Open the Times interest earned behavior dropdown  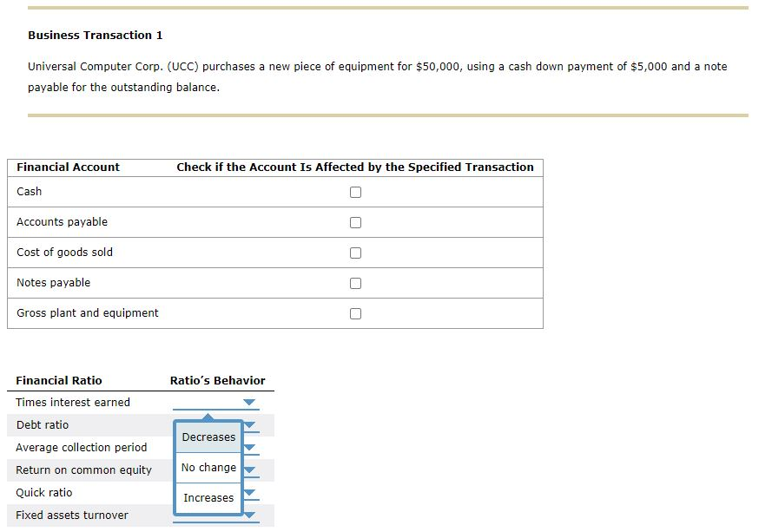247,402
